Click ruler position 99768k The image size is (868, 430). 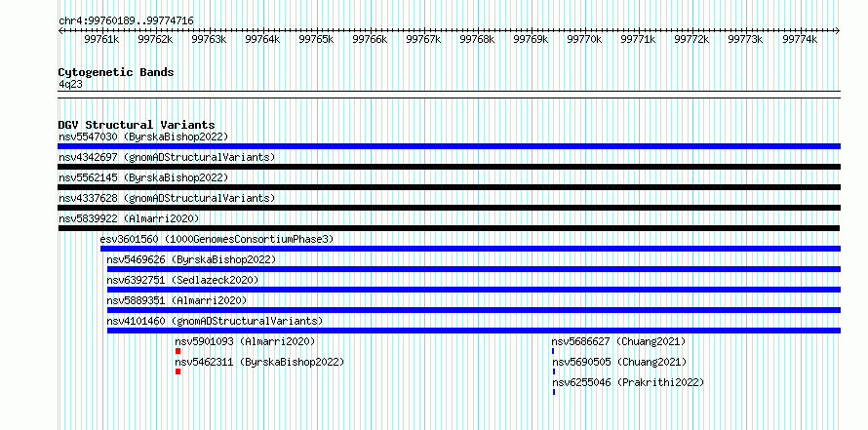point(477,39)
